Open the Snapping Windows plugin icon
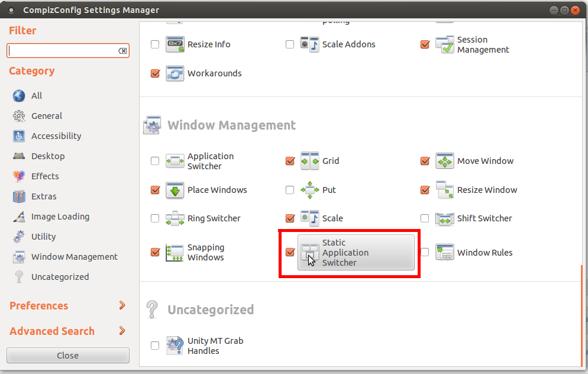 pyautogui.click(x=175, y=253)
